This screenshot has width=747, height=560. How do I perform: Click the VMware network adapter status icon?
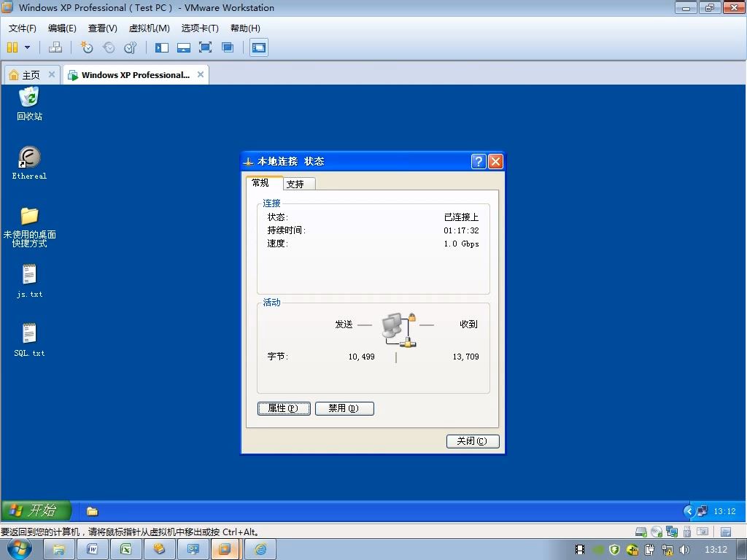pyautogui.click(x=672, y=532)
